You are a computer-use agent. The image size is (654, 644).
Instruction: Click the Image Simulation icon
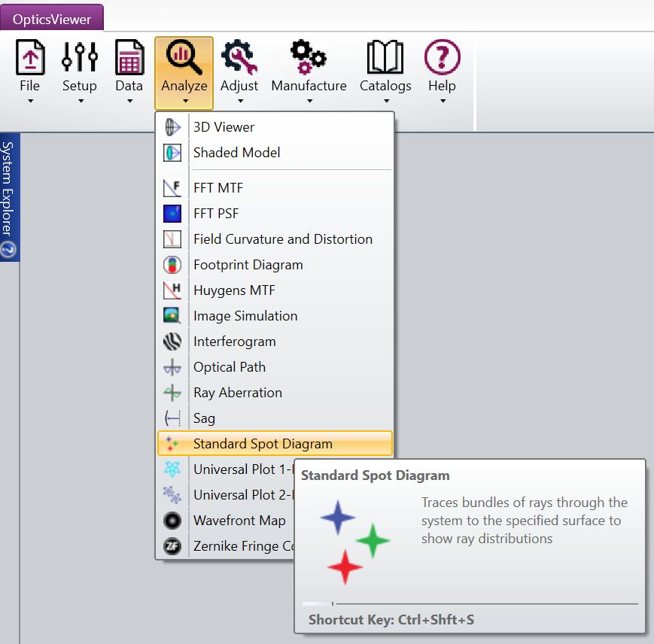tap(172, 316)
